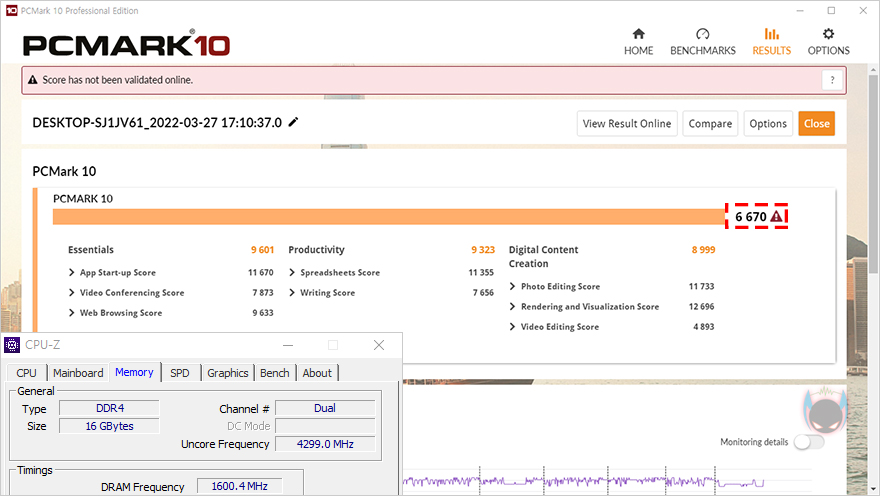880x496 pixels.
Task: Click the warning icon in validation banner
Action: (x=33, y=80)
